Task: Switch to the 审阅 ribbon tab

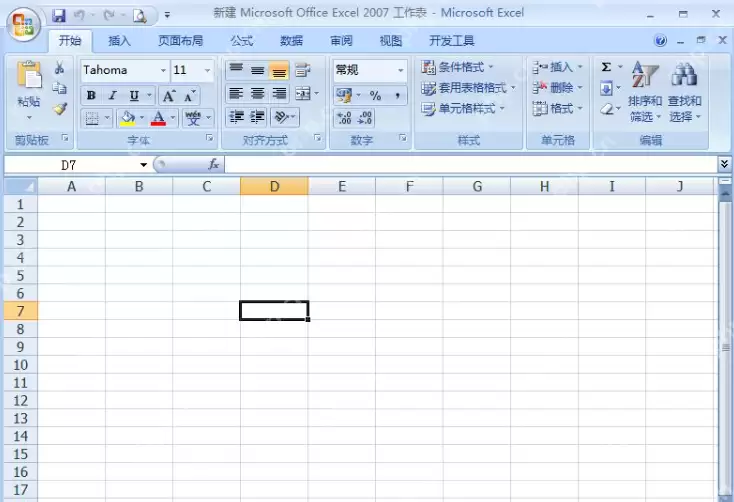Action: coord(341,41)
